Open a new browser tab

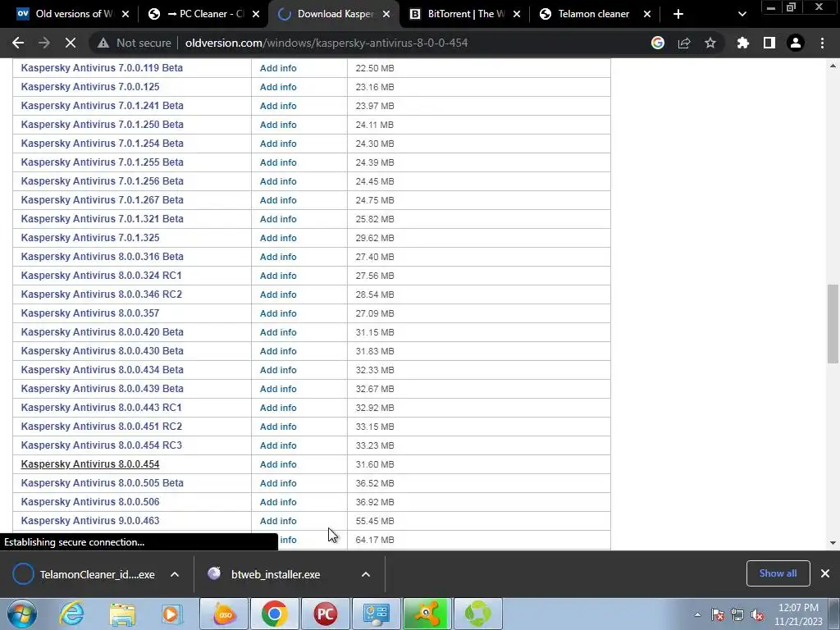[678, 14]
